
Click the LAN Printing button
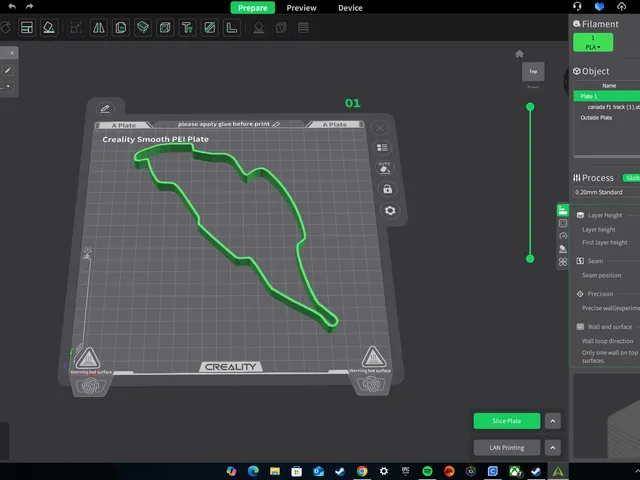[x=507, y=448]
